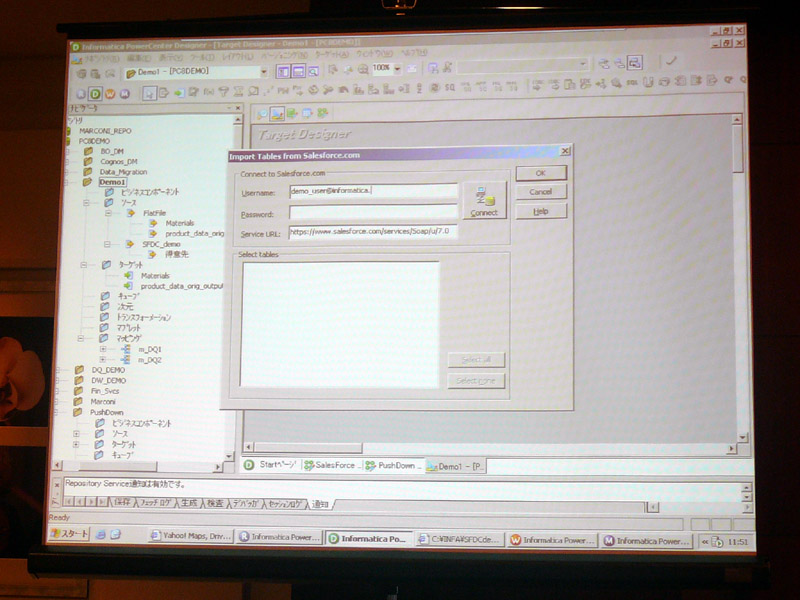Switch to Source Analyzer workspace tool icon
Image resolution: width=800 pixels, height=600 pixels.
(x=262, y=114)
